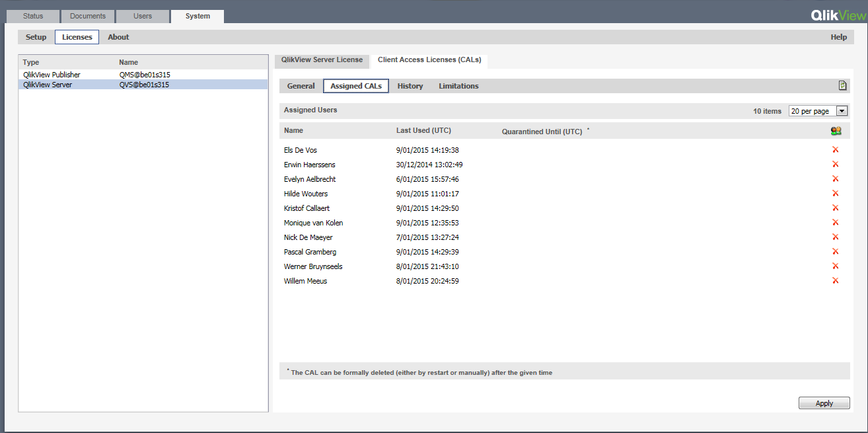Click the Apply button

click(x=824, y=403)
